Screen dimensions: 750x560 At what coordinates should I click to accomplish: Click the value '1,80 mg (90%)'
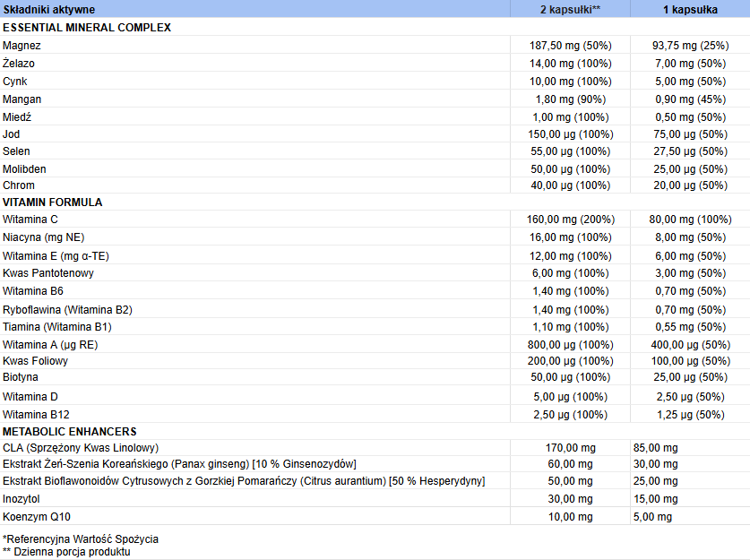570,99
